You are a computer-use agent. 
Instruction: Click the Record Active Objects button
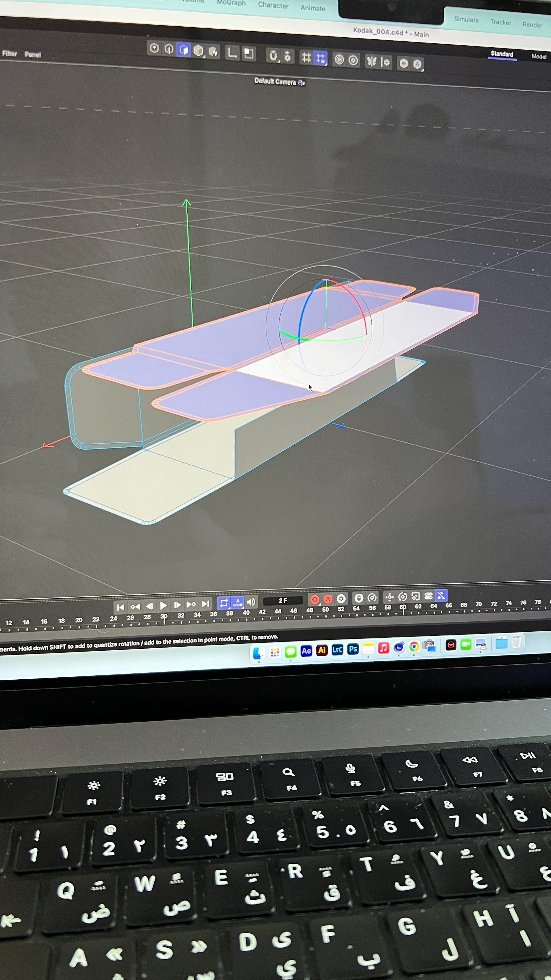tap(315, 600)
